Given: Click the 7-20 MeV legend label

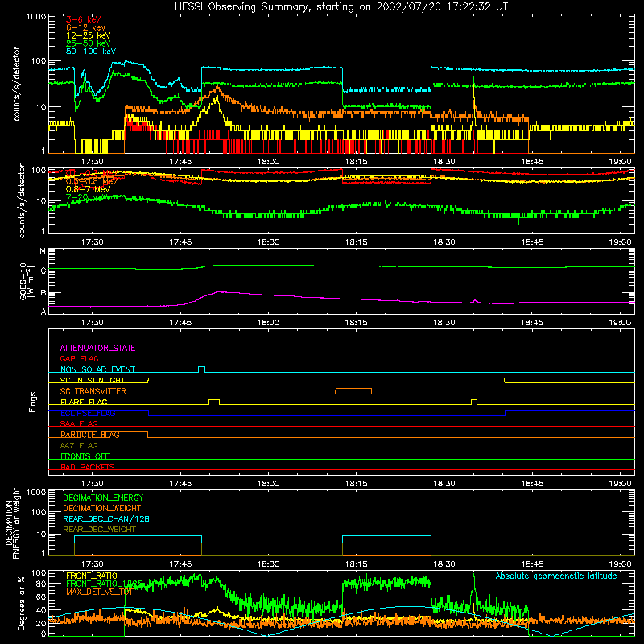Looking at the screenshot, I should coord(85,197).
